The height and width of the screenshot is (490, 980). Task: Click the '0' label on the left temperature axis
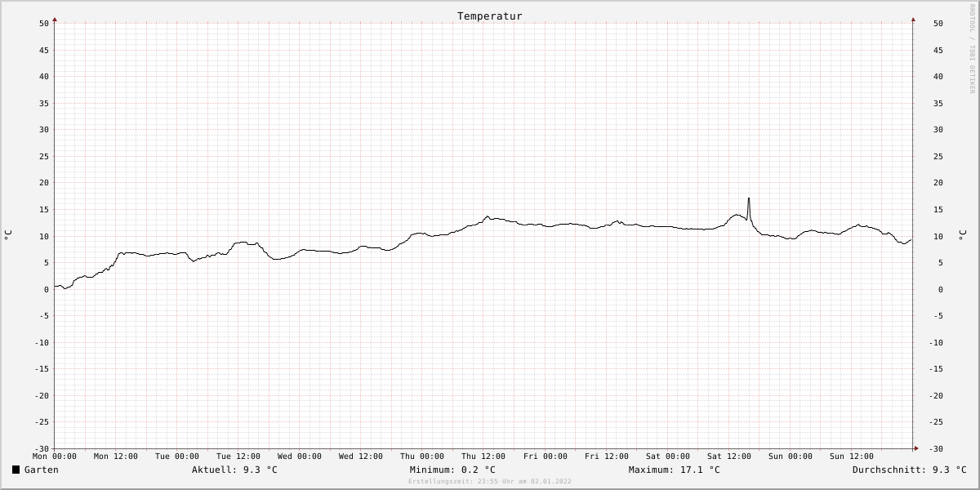(47, 289)
